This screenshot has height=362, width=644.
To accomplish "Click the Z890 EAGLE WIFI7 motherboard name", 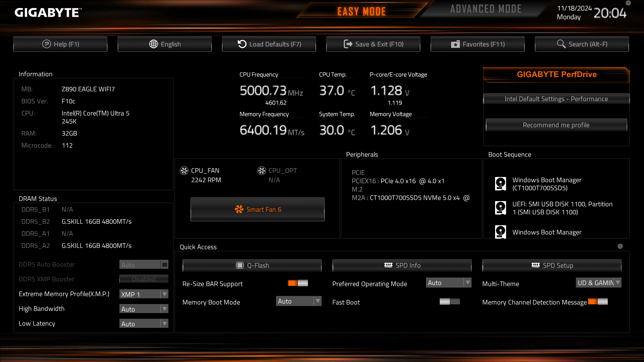I will (88, 89).
